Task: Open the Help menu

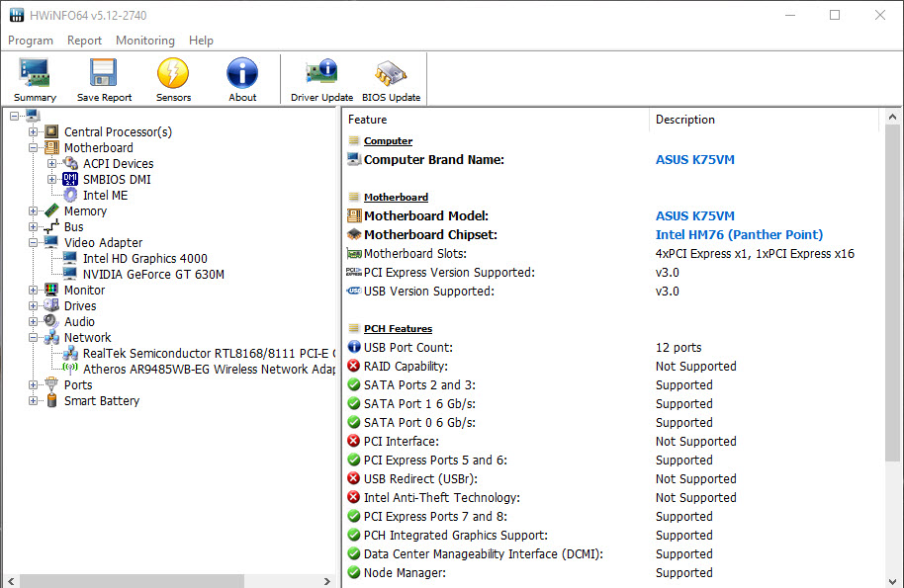Action: click(x=201, y=41)
